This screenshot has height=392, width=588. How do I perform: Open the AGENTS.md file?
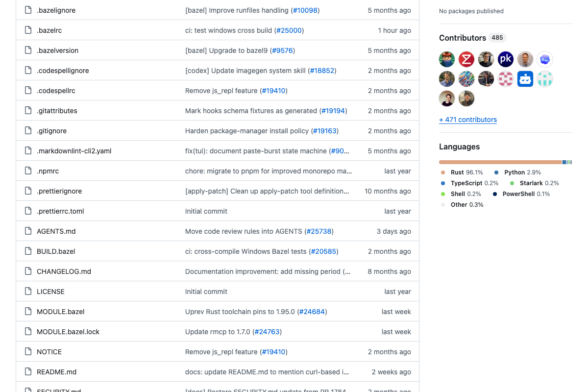point(56,231)
